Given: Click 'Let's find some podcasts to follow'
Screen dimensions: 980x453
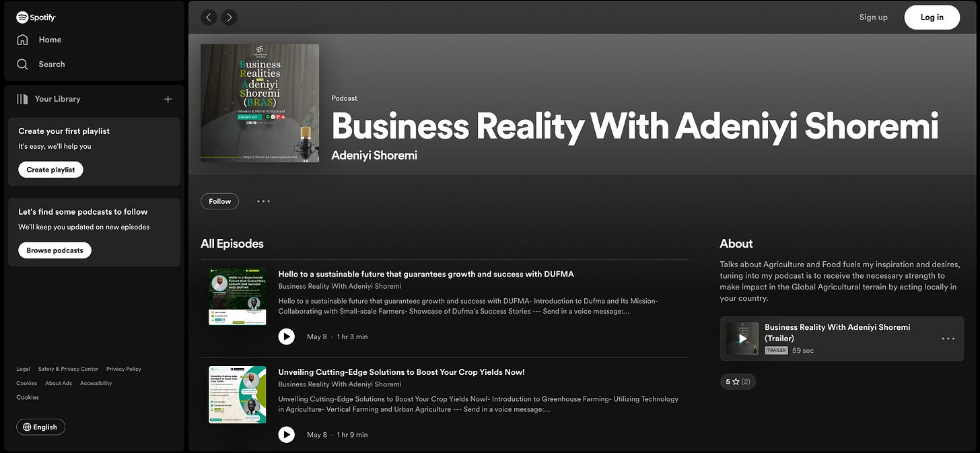Looking at the screenshot, I should tap(83, 212).
